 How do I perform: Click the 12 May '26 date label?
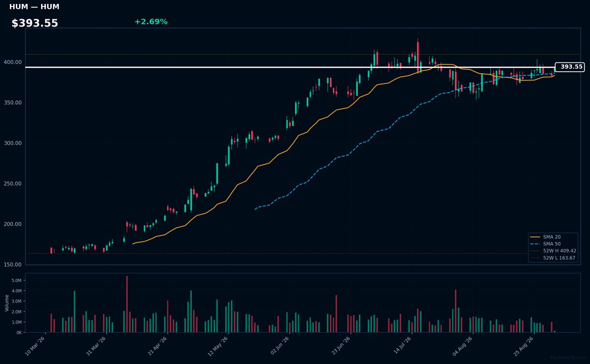click(218, 345)
